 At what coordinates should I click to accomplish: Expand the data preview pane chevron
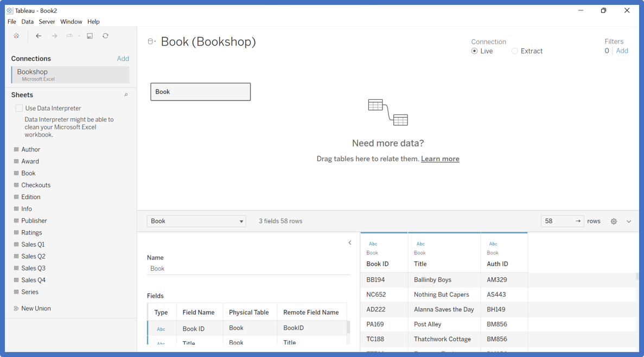629,221
